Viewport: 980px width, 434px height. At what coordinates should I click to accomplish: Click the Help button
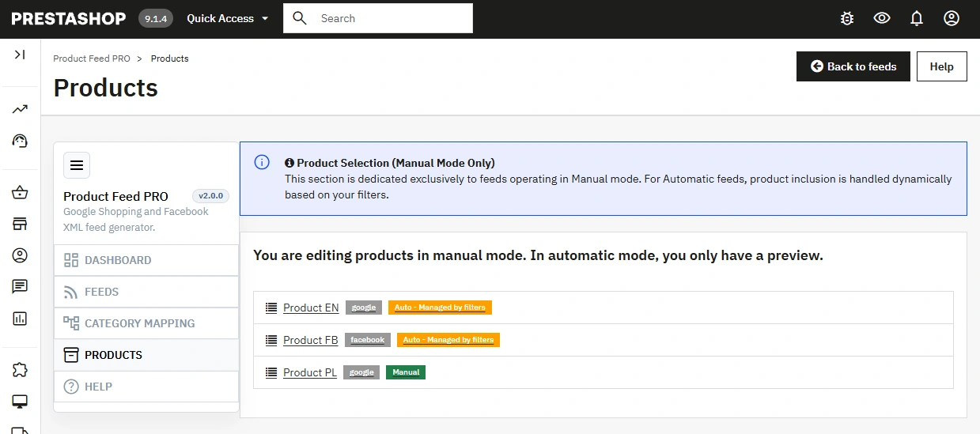click(x=941, y=66)
